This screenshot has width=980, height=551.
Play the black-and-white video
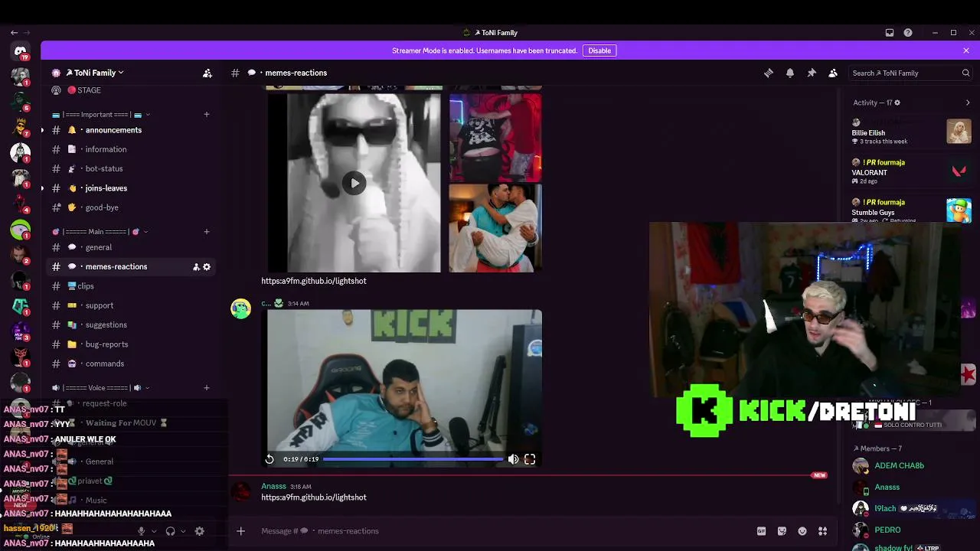point(354,183)
